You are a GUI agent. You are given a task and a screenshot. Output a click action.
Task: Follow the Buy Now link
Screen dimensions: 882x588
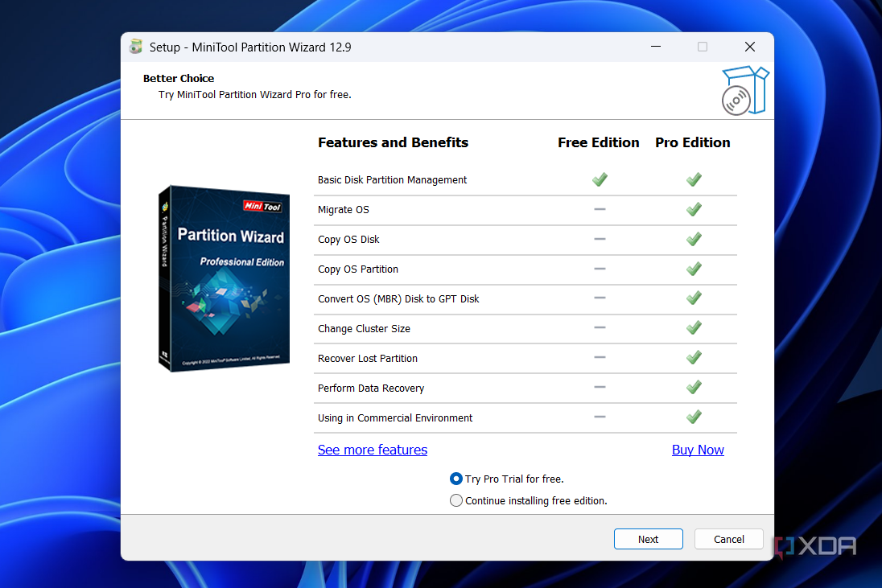[698, 450]
